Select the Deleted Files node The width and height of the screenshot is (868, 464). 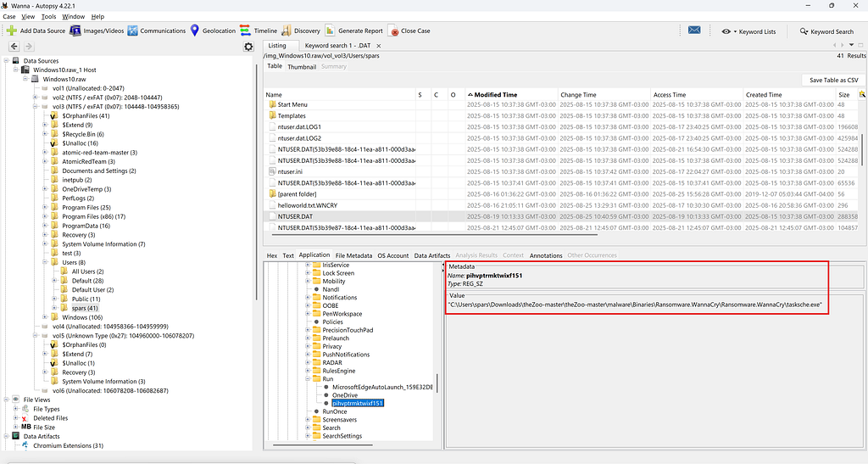click(50, 418)
